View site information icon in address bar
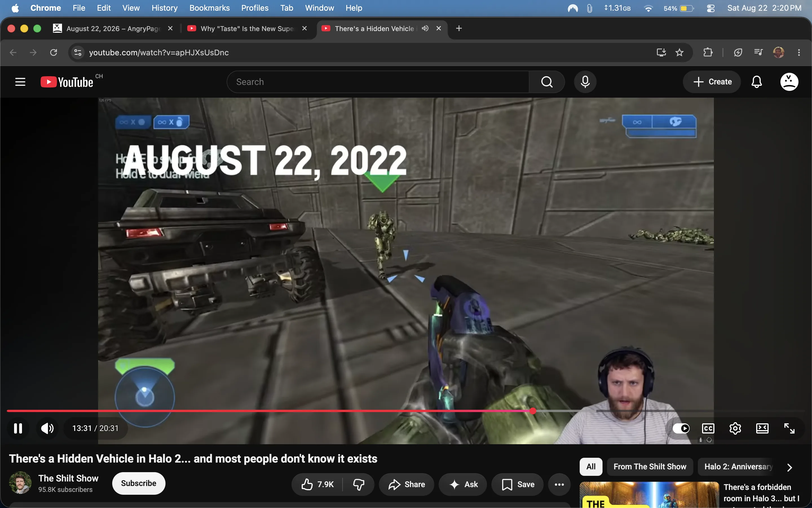812x508 pixels. click(x=78, y=52)
